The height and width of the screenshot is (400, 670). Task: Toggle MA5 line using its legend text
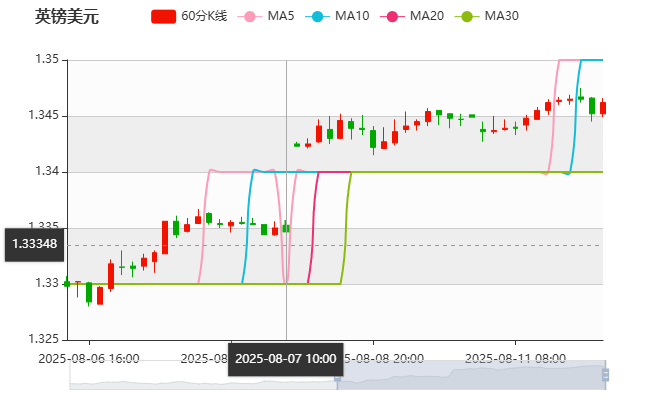click(x=281, y=16)
